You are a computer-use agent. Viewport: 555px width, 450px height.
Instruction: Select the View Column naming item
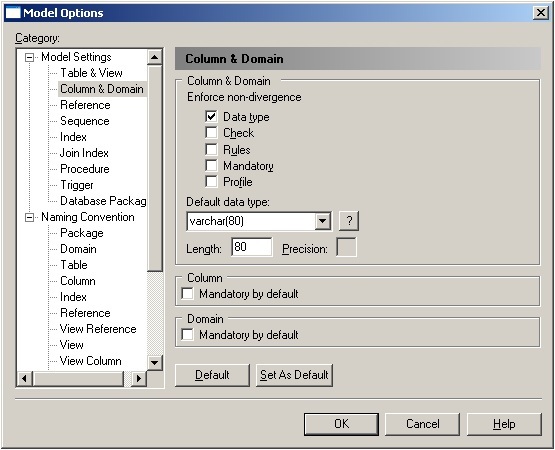(91, 361)
